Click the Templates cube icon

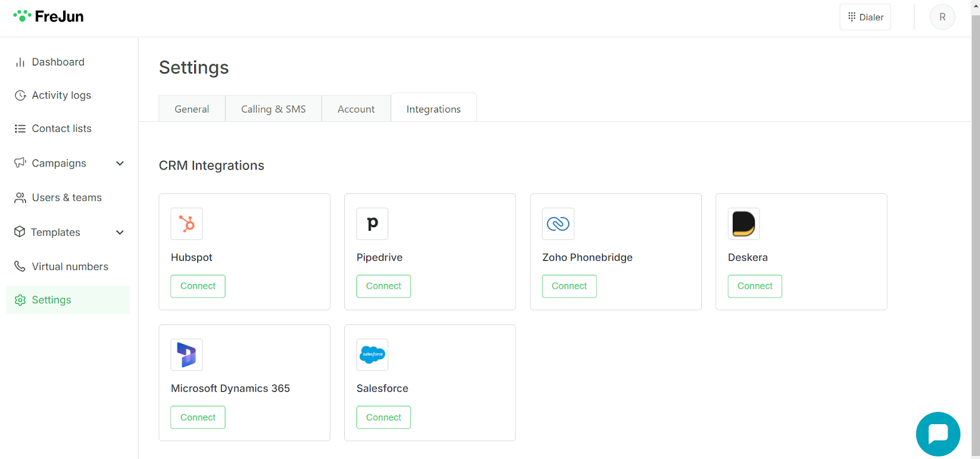pyautogui.click(x=20, y=232)
